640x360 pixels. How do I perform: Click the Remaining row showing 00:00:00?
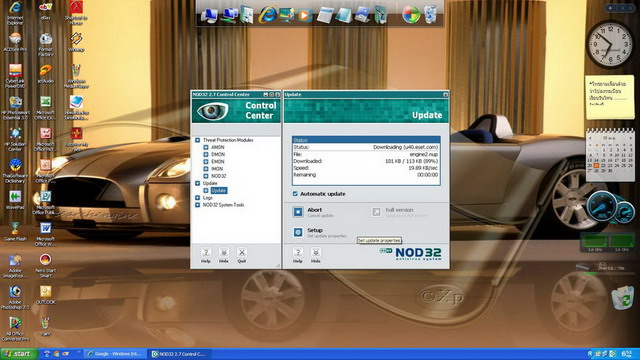[x=366, y=175]
